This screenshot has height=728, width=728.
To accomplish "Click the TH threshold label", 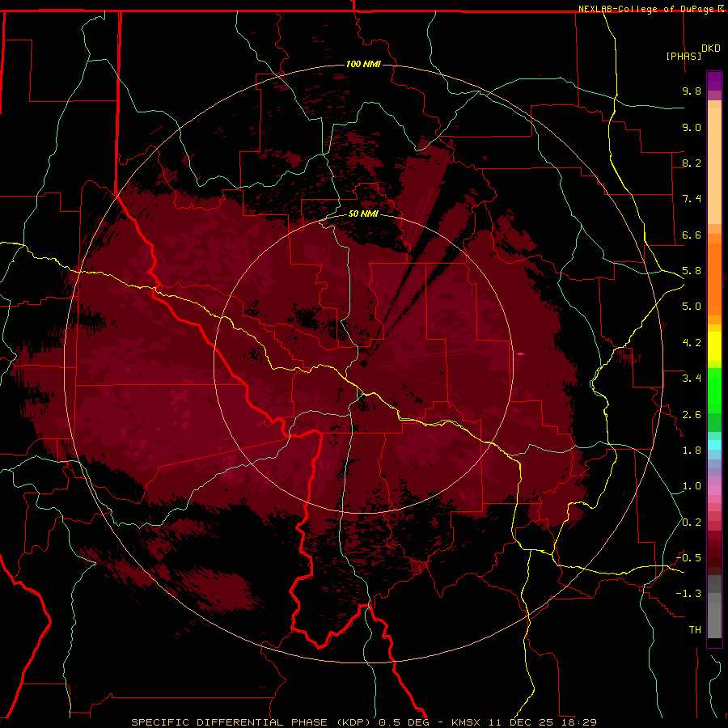I will coord(695,630).
